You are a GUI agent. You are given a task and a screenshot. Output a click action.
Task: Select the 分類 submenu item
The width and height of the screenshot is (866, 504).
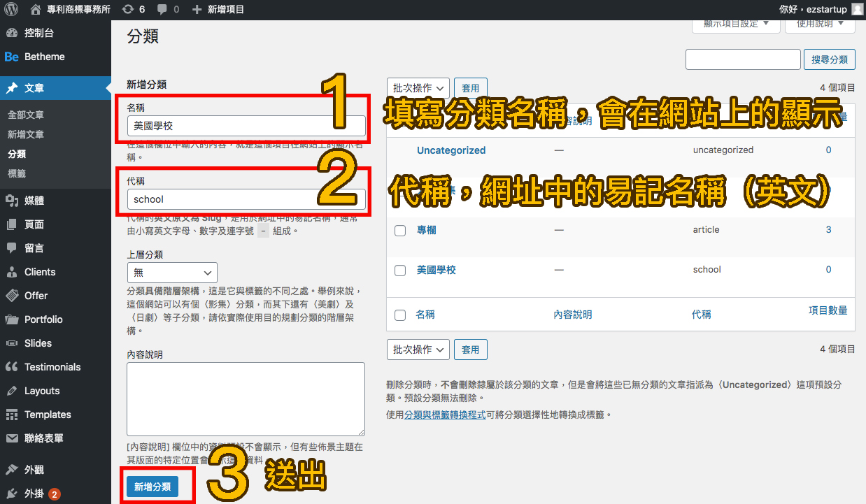17,154
